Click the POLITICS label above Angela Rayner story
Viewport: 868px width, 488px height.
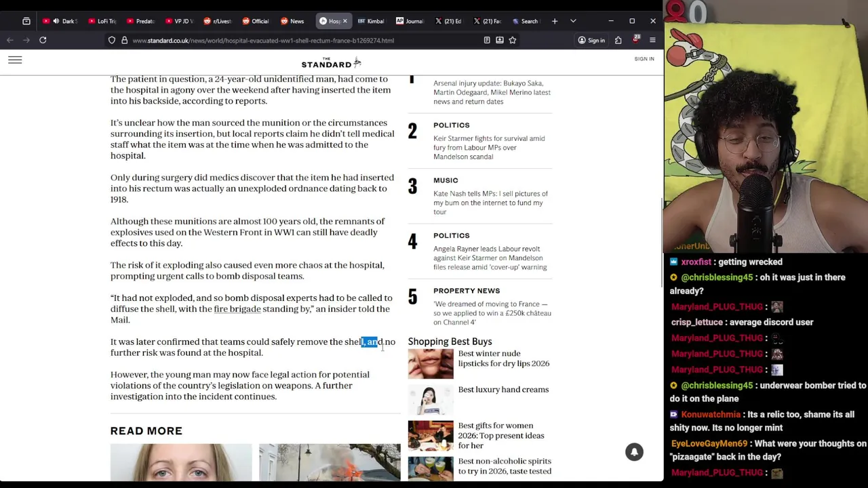(x=452, y=236)
